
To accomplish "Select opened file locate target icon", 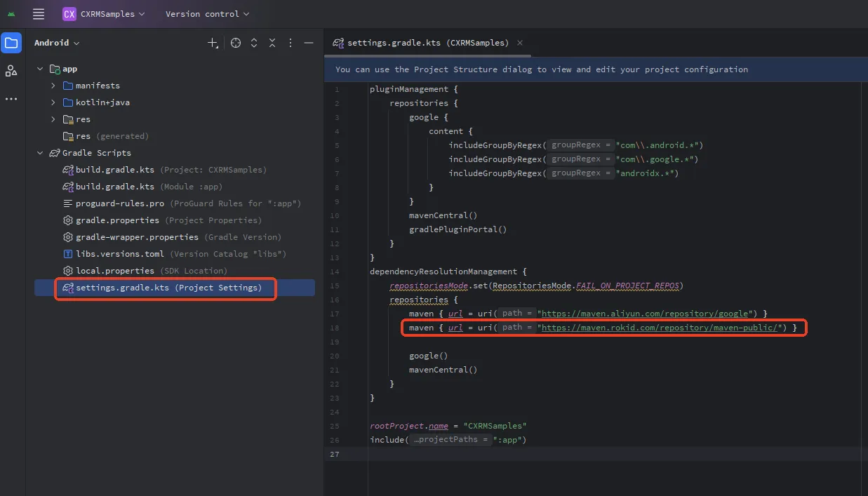I will click(236, 43).
